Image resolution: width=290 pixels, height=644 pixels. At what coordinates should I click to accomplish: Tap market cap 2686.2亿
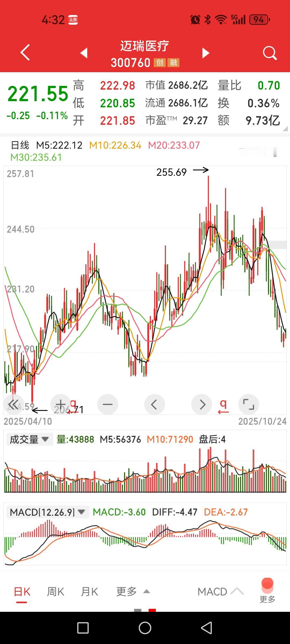point(188,85)
